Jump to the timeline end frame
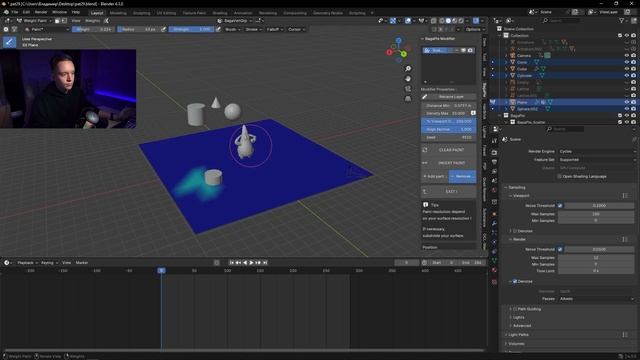This screenshot has width=640, height=360. [x=265, y=262]
